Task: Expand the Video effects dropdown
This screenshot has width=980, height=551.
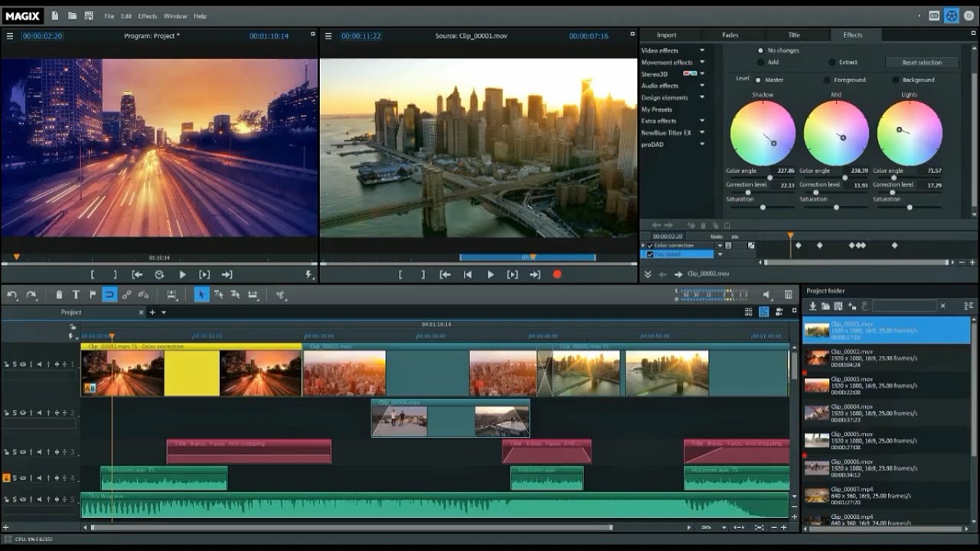Action: (702, 51)
